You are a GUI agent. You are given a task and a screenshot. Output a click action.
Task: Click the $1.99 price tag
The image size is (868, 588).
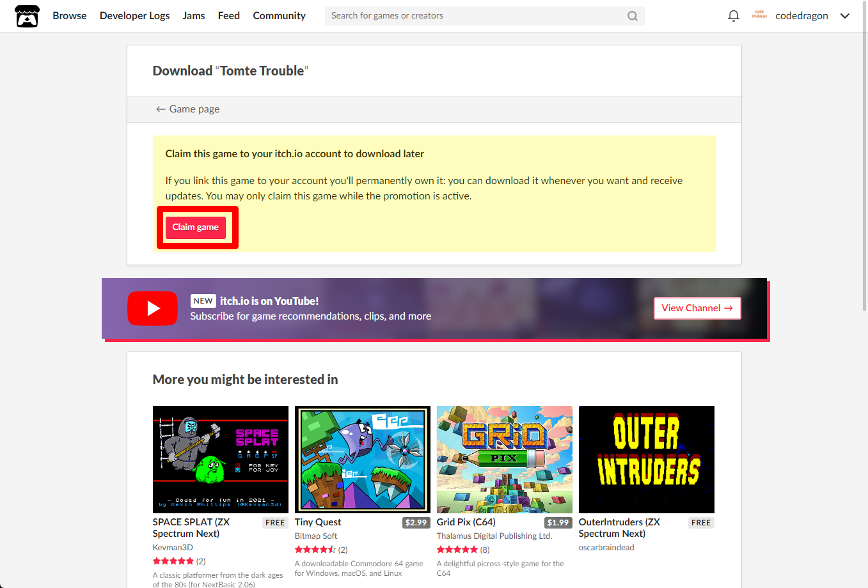pos(558,523)
